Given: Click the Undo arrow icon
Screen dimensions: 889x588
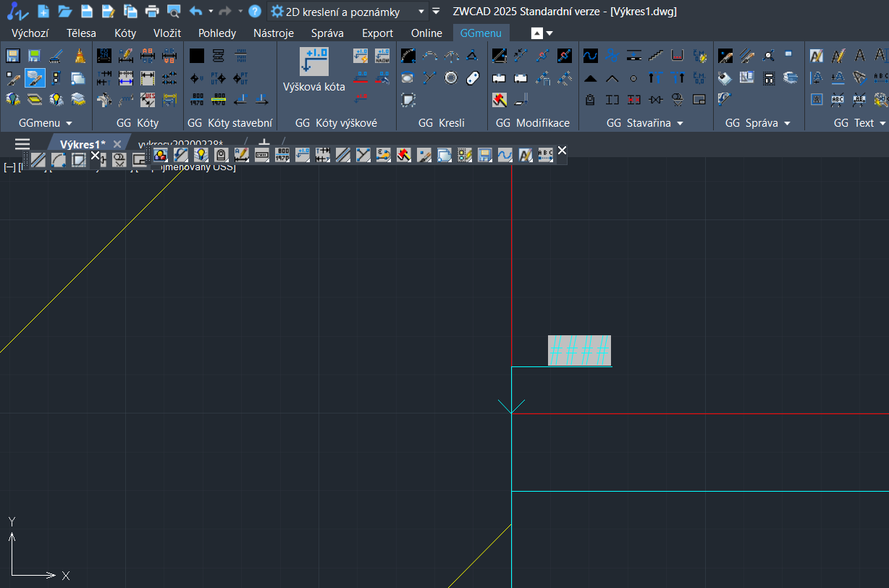Looking at the screenshot, I should (195, 12).
